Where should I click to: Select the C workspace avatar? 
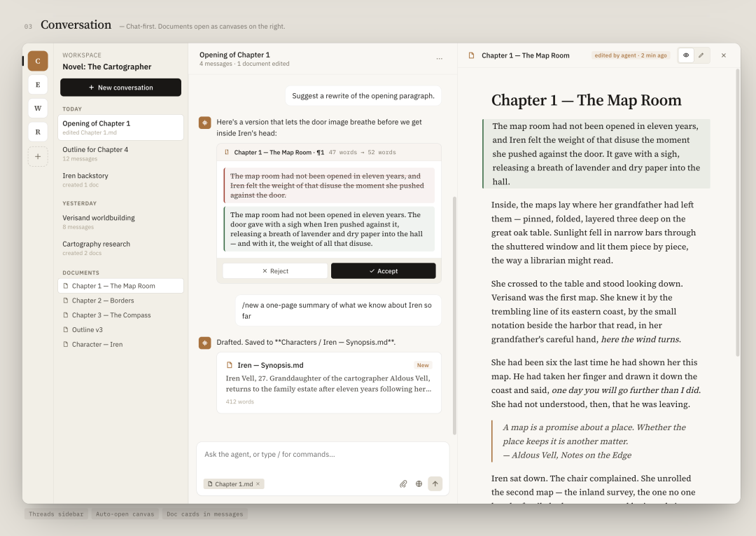[38, 61]
